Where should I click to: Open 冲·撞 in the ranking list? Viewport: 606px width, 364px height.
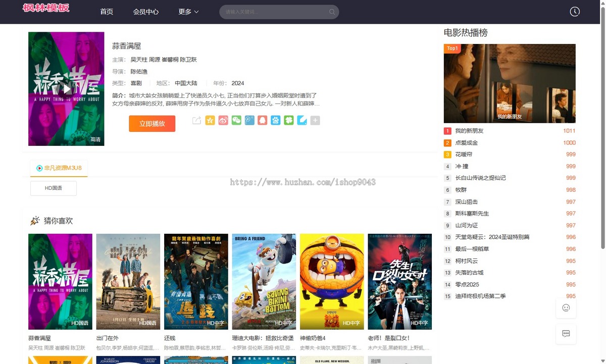pos(462,166)
